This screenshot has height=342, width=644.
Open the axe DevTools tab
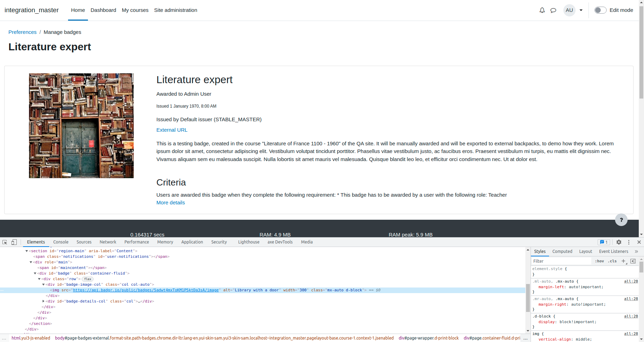point(280,242)
